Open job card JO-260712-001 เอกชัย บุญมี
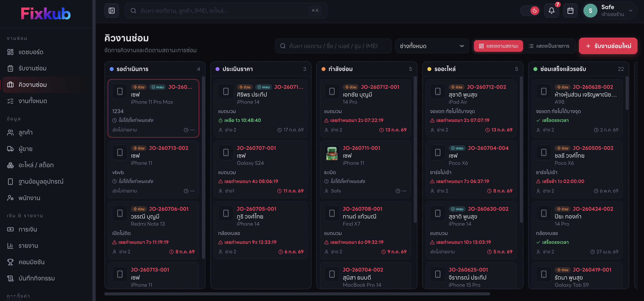 pos(365,108)
